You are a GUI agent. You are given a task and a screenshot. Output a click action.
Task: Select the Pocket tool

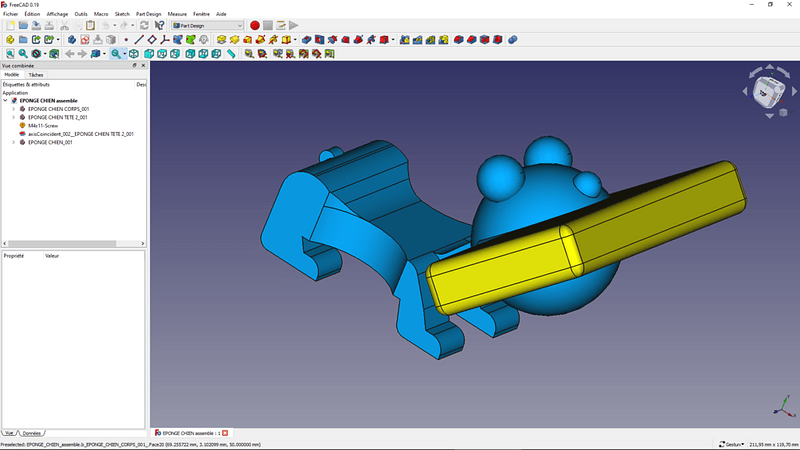[x=307, y=40]
